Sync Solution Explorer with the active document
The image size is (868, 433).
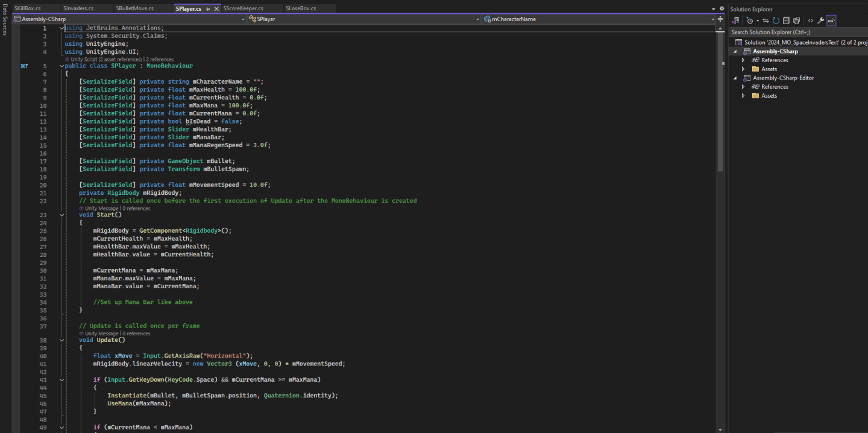[766, 21]
